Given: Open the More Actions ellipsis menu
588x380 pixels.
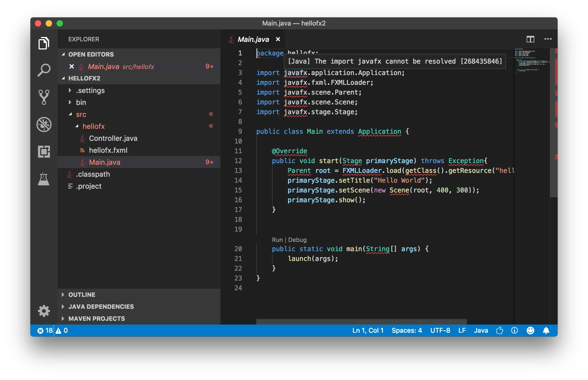Looking at the screenshot, I should (548, 39).
